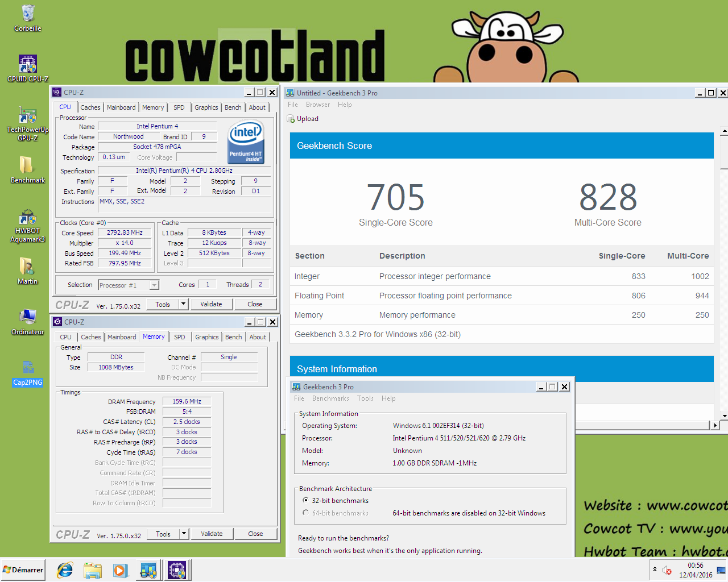The height and width of the screenshot is (582, 728).
Task: Open Internet Explorer from the taskbar
Action: (x=65, y=569)
